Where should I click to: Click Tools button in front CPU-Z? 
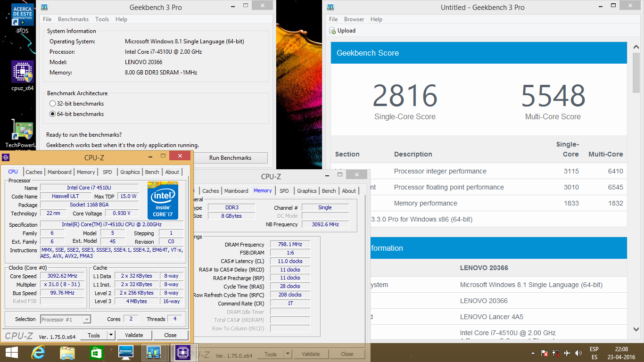coord(94,335)
